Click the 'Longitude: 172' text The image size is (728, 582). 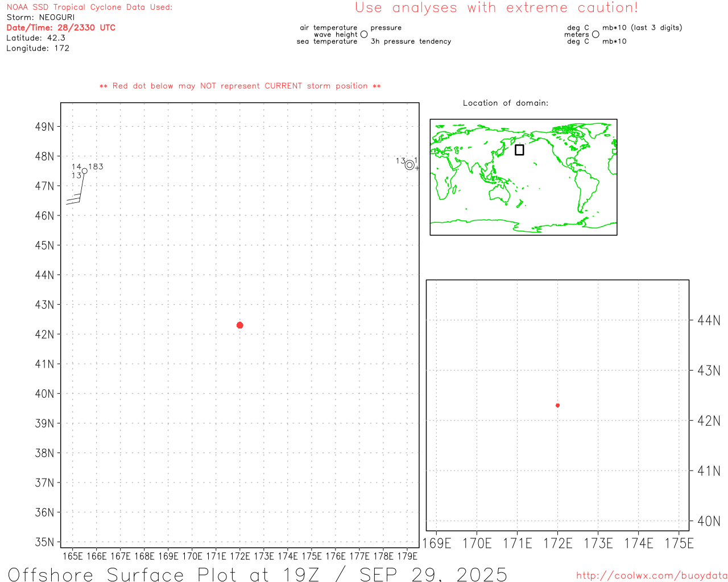[x=38, y=48]
